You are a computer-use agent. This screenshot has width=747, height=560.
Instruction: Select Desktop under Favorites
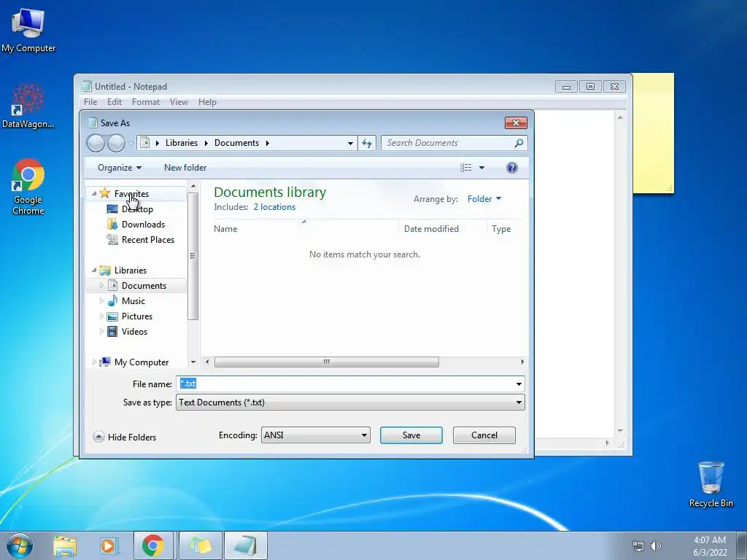coord(137,209)
